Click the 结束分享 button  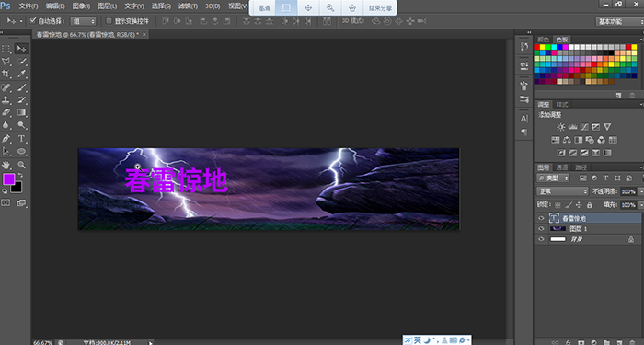click(380, 7)
